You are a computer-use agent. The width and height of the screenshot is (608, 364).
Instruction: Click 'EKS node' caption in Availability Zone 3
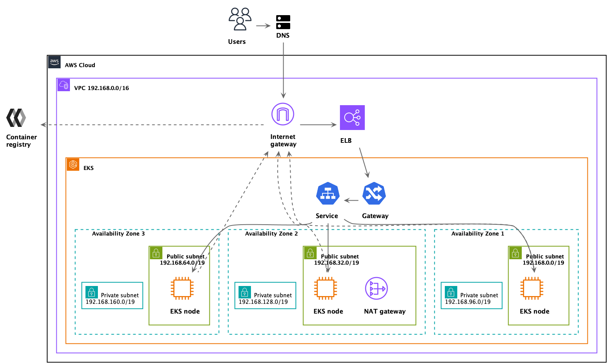(185, 311)
